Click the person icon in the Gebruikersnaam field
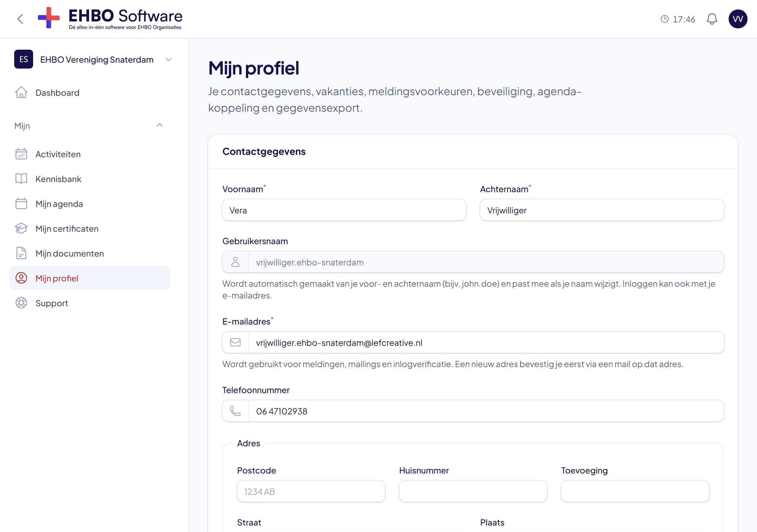Image resolution: width=757 pixels, height=532 pixels. 235,262
